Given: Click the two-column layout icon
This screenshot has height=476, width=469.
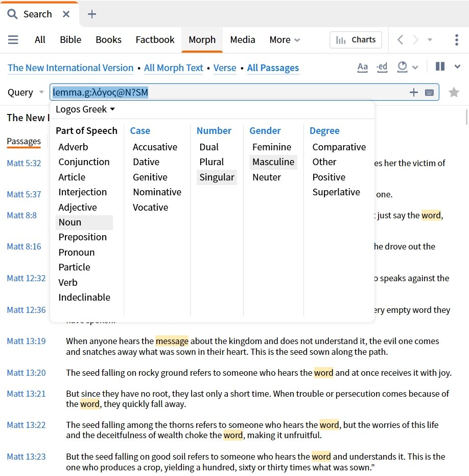Looking at the screenshot, I should 440,66.
